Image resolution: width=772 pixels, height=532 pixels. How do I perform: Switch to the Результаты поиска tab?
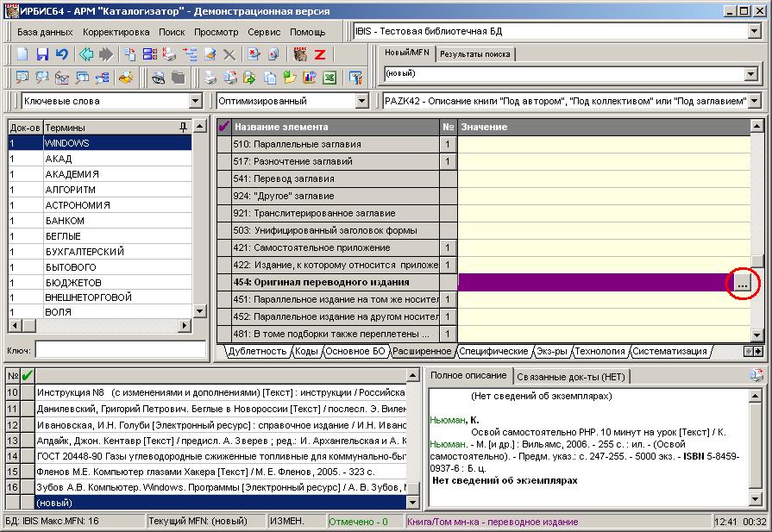(x=475, y=54)
